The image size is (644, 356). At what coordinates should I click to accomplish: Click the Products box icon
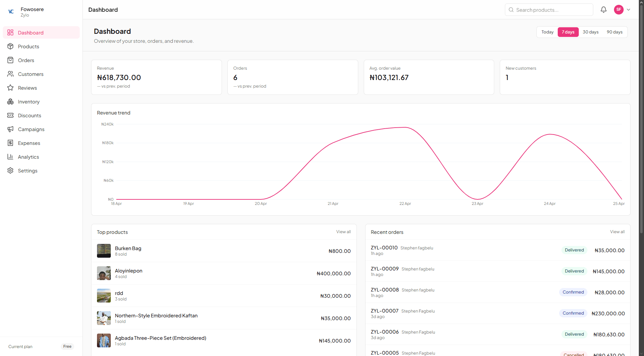(x=10, y=46)
